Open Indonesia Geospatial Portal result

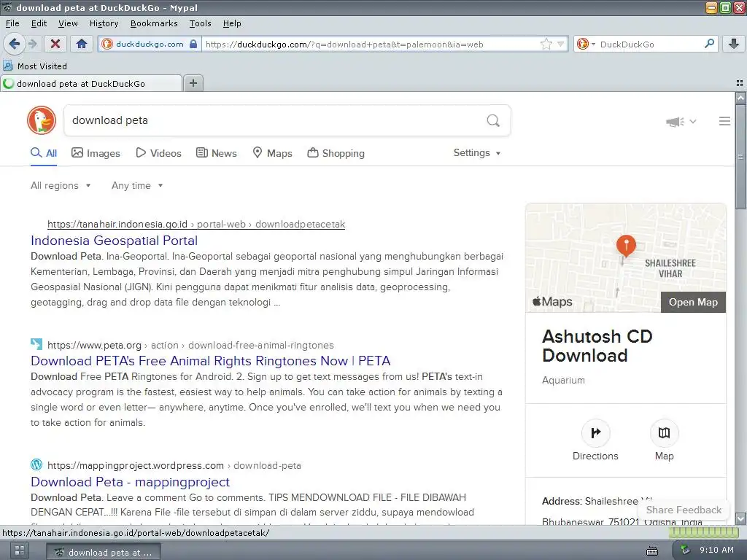115,241
